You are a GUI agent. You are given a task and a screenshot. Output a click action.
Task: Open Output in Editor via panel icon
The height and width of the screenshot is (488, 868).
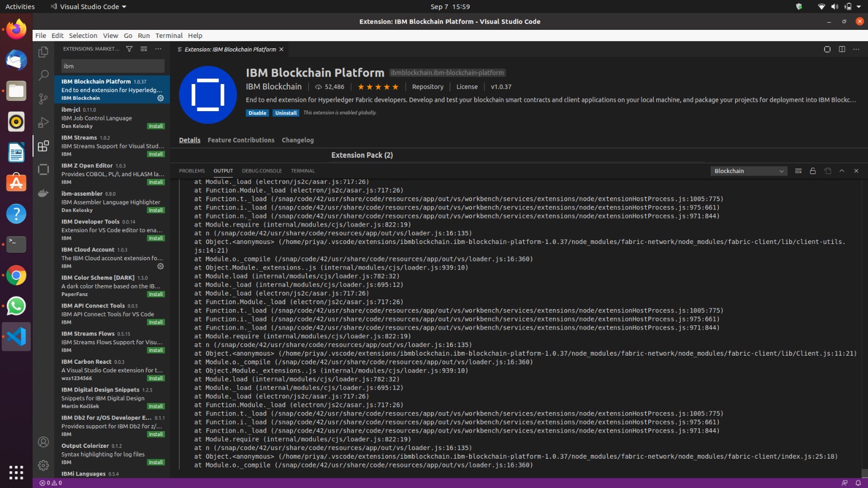(x=827, y=170)
